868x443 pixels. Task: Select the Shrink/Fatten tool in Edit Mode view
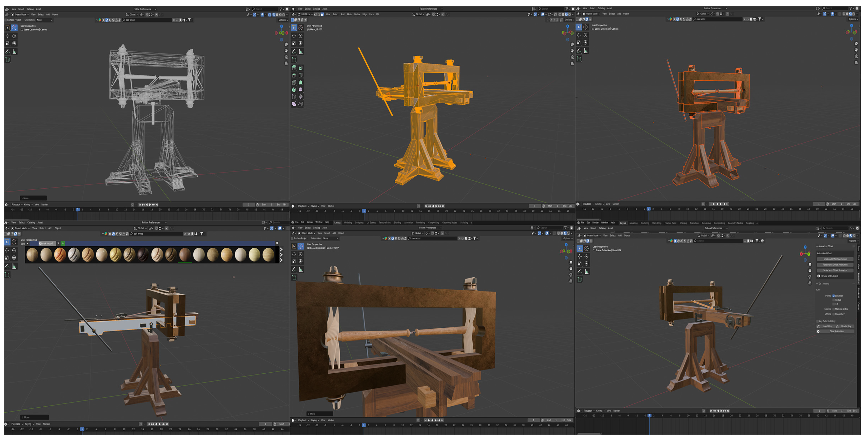point(301,97)
